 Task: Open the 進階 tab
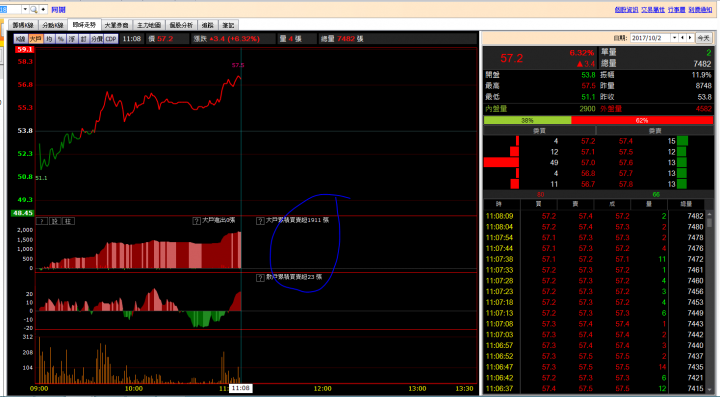point(208,25)
